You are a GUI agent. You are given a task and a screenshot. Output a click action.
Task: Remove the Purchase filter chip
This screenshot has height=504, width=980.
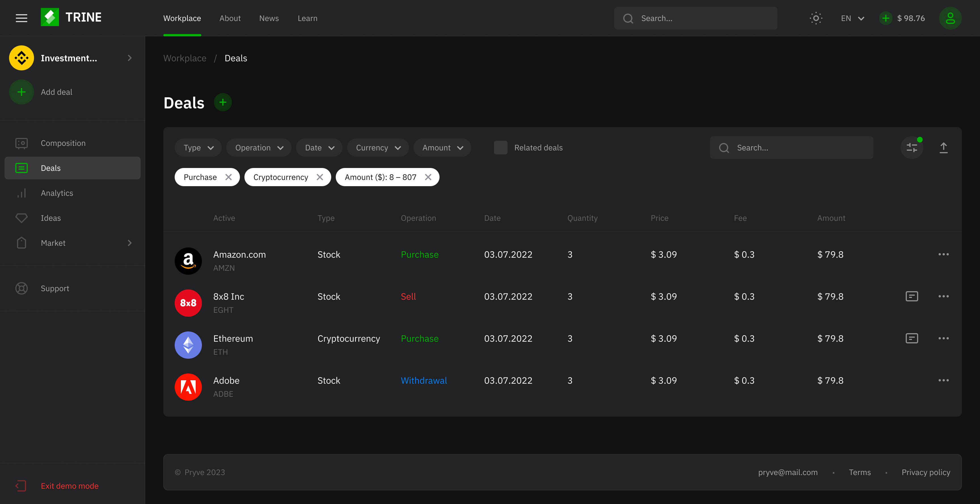point(228,177)
